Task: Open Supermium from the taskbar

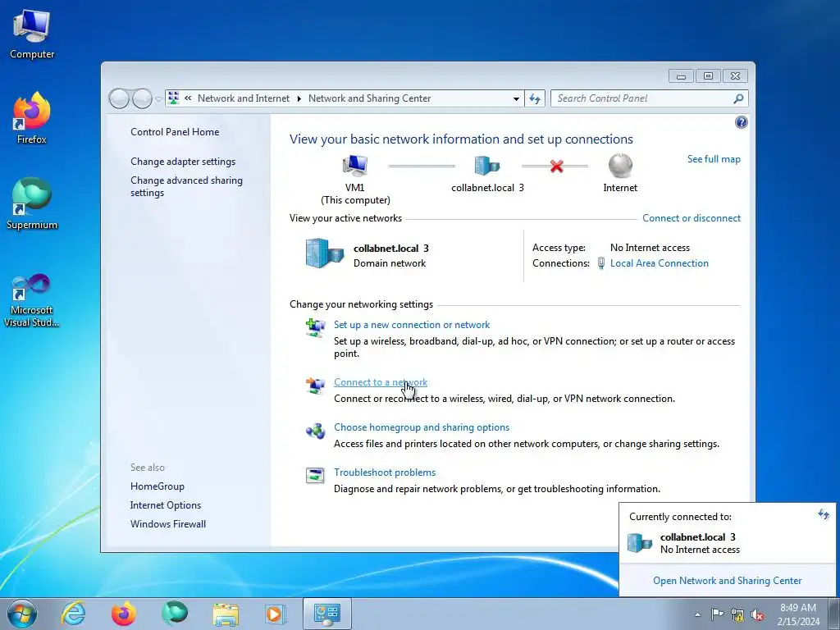Action: 175,614
